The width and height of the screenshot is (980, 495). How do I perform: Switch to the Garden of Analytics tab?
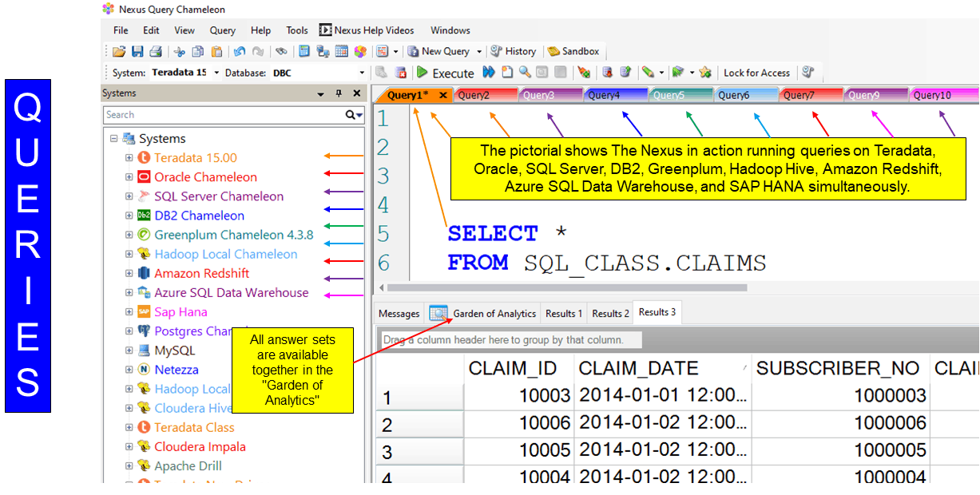pyautogui.click(x=484, y=314)
